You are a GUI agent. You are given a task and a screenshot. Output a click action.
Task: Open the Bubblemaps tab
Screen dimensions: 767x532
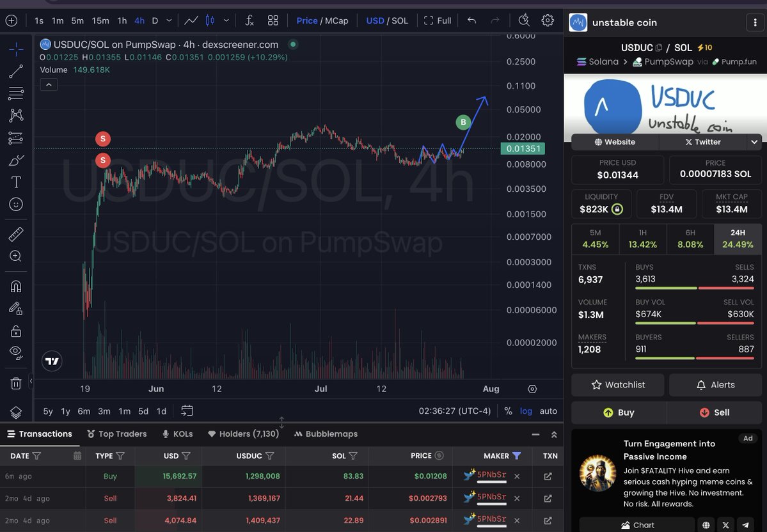pos(326,434)
